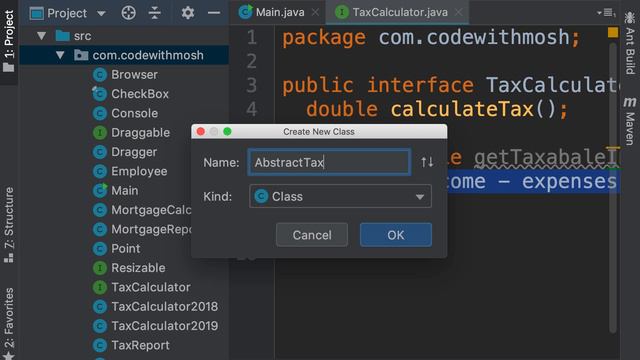Click the Draggable interface icon
This screenshot has height=360, width=640.
[x=100, y=133]
